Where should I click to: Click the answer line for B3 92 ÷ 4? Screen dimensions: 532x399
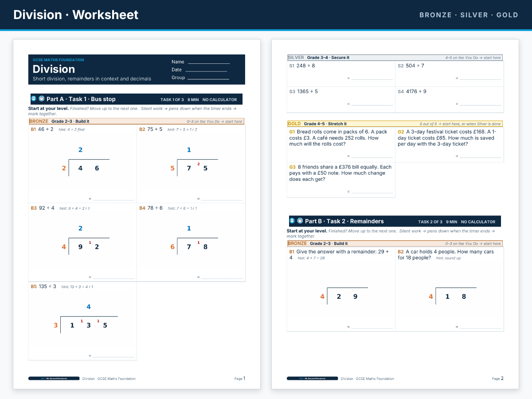click(113, 278)
